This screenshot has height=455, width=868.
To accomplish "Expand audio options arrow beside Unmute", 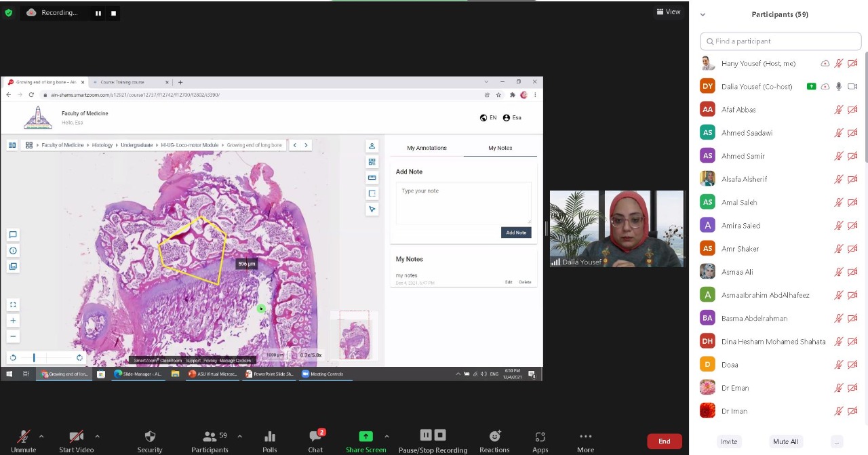I will [41, 436].
